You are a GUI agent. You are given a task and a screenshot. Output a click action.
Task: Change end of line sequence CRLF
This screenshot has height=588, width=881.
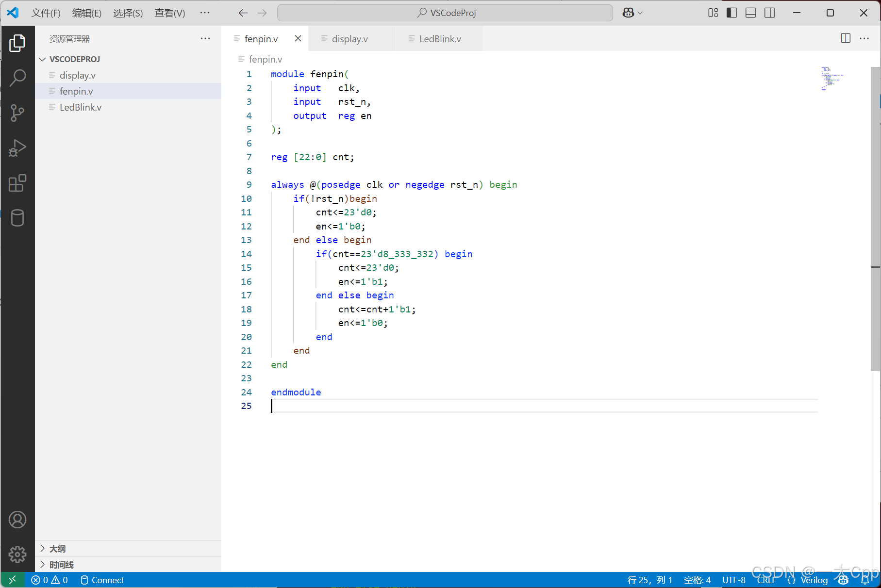[x=766, y=580]
